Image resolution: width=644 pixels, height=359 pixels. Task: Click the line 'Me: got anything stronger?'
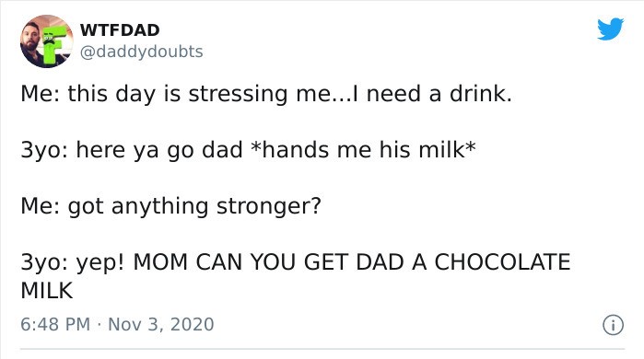pos(170,206)
